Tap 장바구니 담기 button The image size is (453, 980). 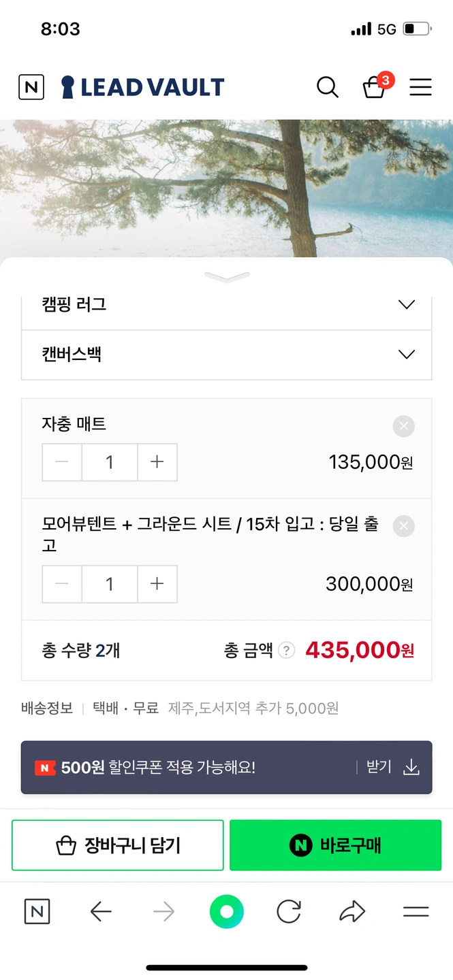[x=118, y=845]
